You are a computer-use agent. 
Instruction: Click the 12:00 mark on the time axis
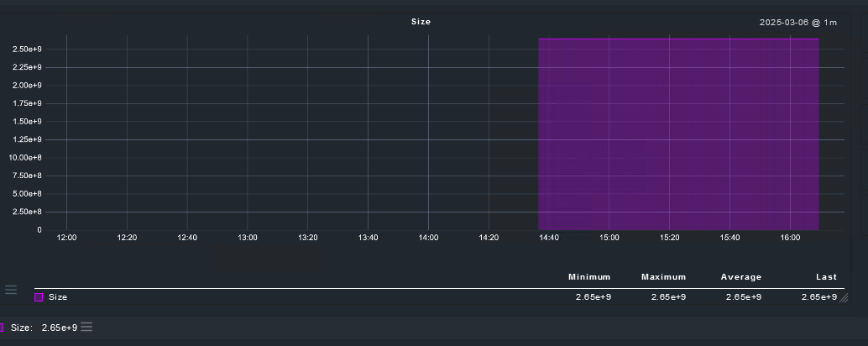coord(66,239)
